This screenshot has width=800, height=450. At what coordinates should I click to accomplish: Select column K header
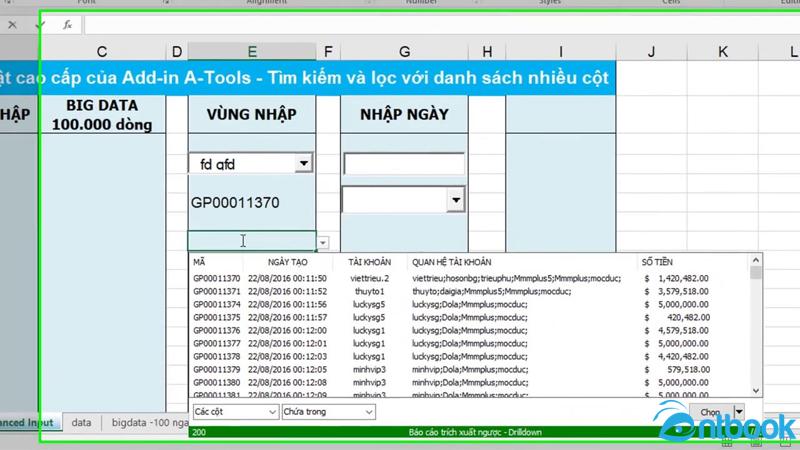click(723, 52)
